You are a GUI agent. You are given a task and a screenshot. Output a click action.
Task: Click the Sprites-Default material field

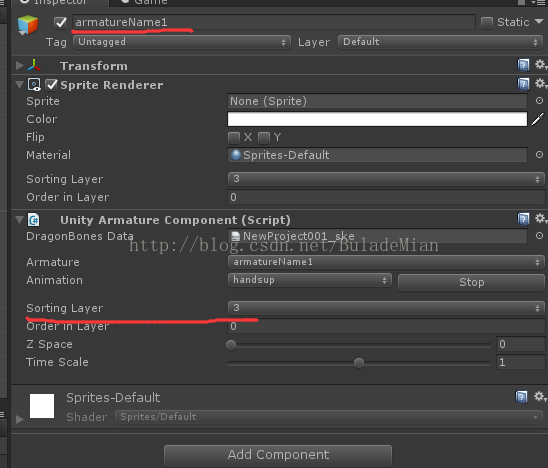pyautogui.click(x=377, y=155)
